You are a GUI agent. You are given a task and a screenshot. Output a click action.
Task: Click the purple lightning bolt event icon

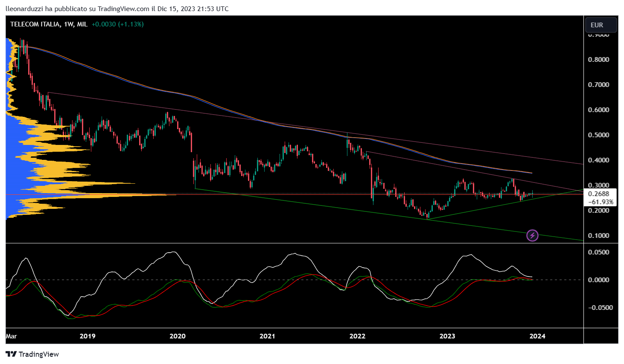[532, 235]
